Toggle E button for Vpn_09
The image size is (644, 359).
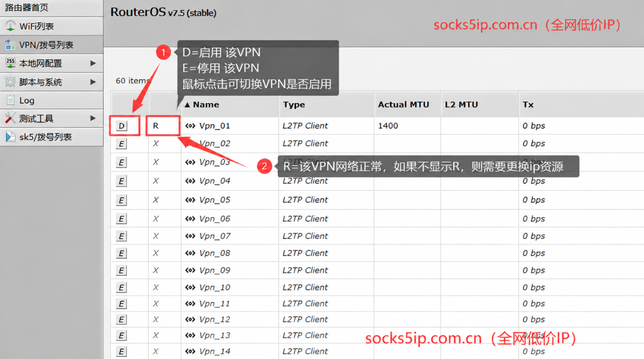[x=121, y=270]
